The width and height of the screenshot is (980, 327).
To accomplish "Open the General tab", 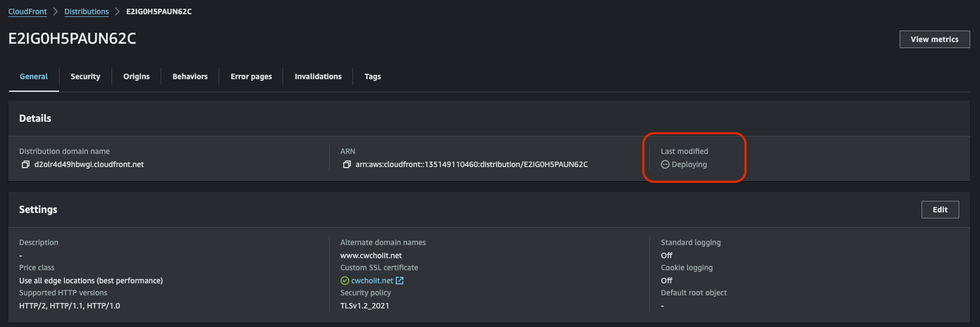I will [34, 76].
